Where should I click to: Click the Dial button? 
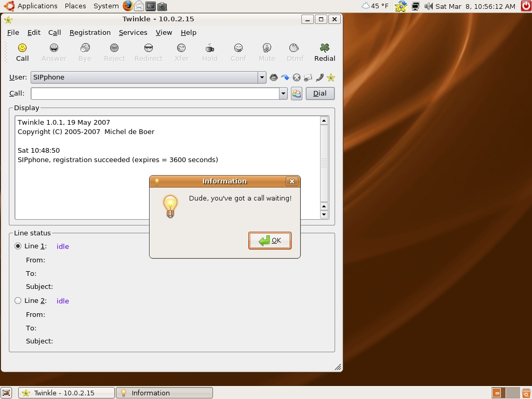click(320, 94)
